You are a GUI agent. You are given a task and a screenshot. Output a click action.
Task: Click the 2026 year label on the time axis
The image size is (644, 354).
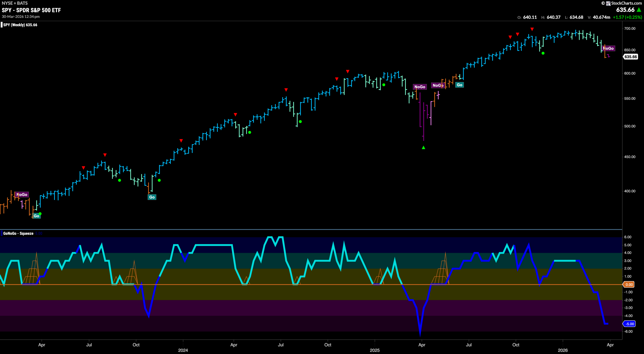tap(563, 350)
